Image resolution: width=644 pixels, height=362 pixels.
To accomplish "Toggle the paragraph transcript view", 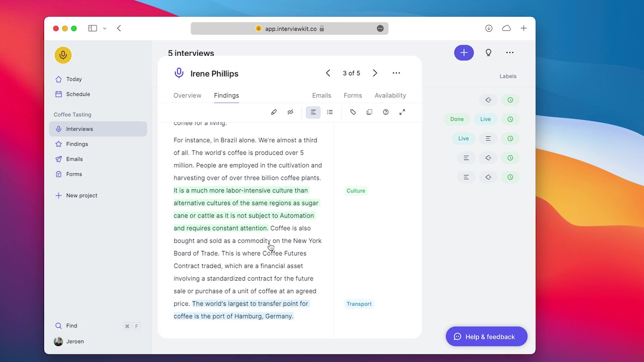I will (x=313, y=112).
